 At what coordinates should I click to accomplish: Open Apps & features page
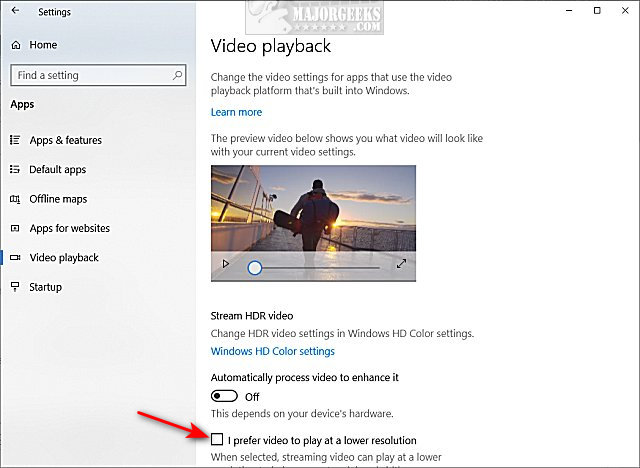pos(65,140)
